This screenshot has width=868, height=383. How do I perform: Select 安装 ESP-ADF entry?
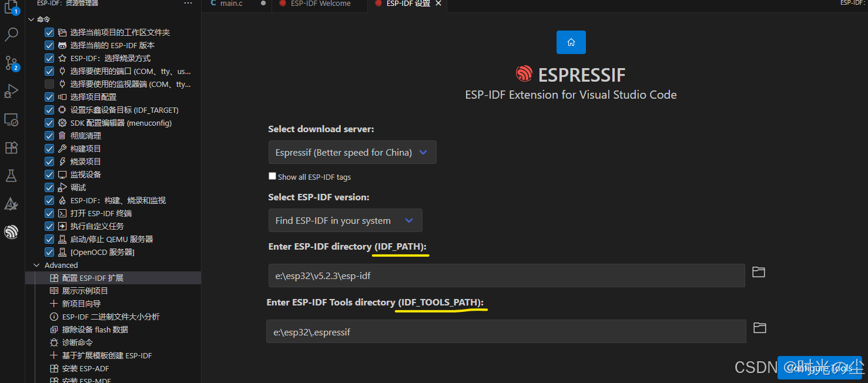[113, 368]
